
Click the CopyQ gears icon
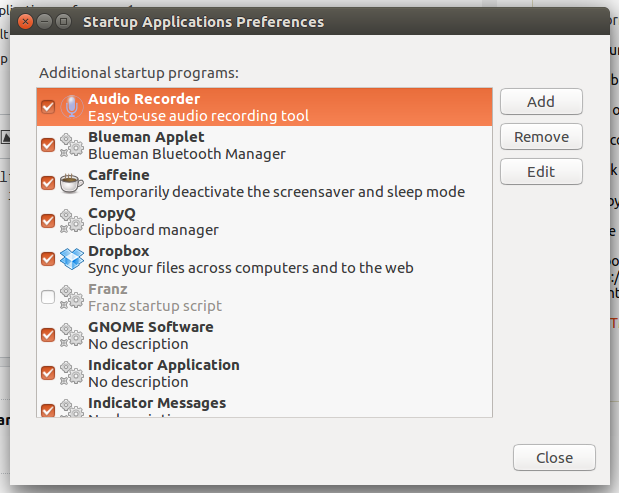72,221
